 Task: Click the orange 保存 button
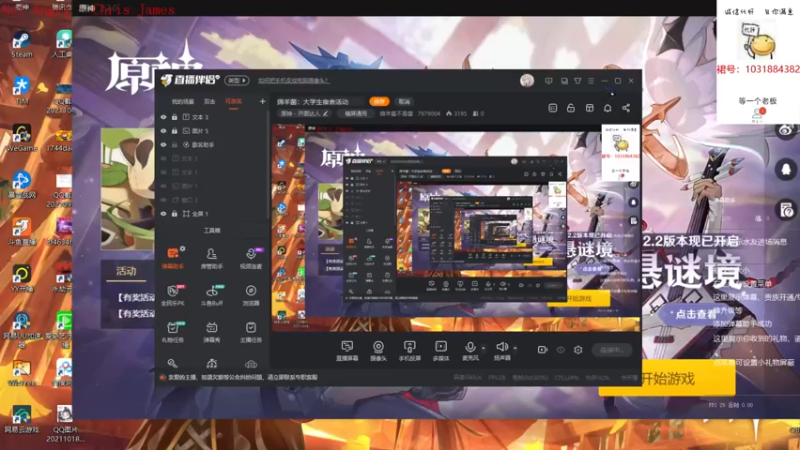[x=379, y=102]
